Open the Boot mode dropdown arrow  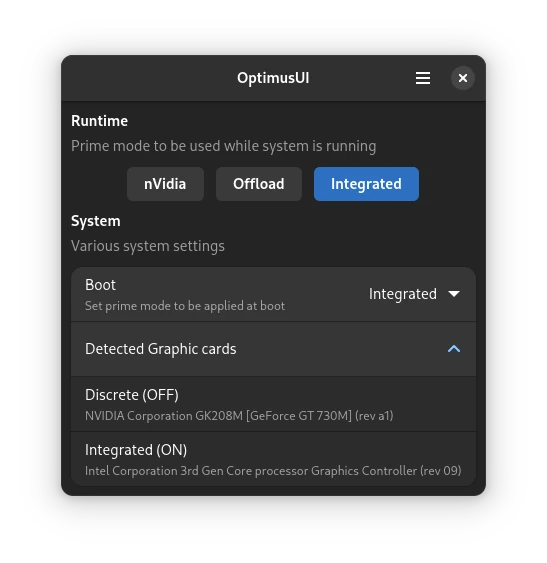(x=454, y=294)
